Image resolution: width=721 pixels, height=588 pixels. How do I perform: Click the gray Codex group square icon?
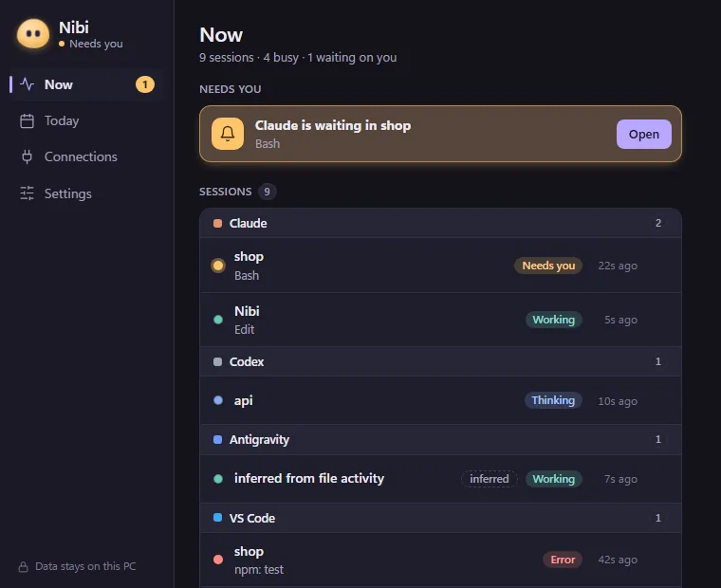pos(218,362)
